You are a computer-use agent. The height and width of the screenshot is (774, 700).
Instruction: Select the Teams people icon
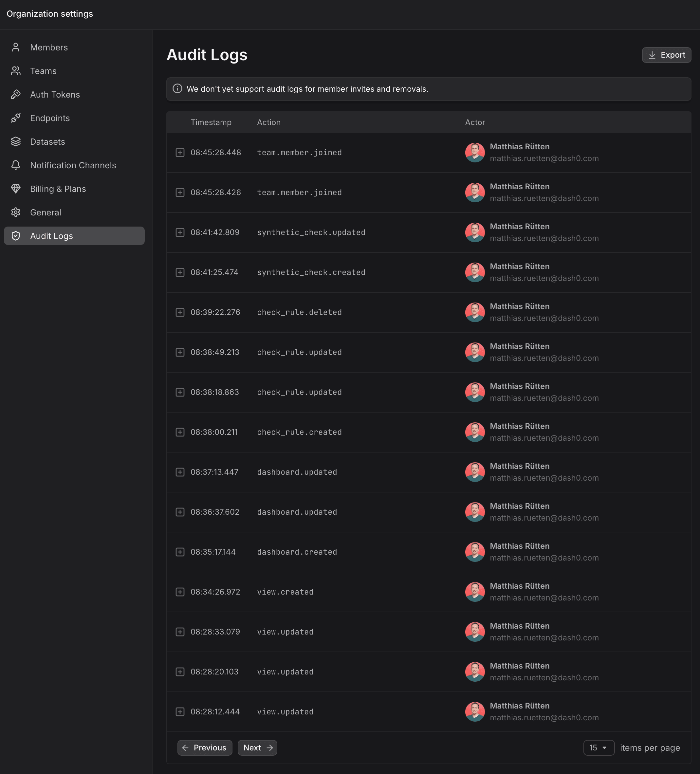[x=16, y=71]
